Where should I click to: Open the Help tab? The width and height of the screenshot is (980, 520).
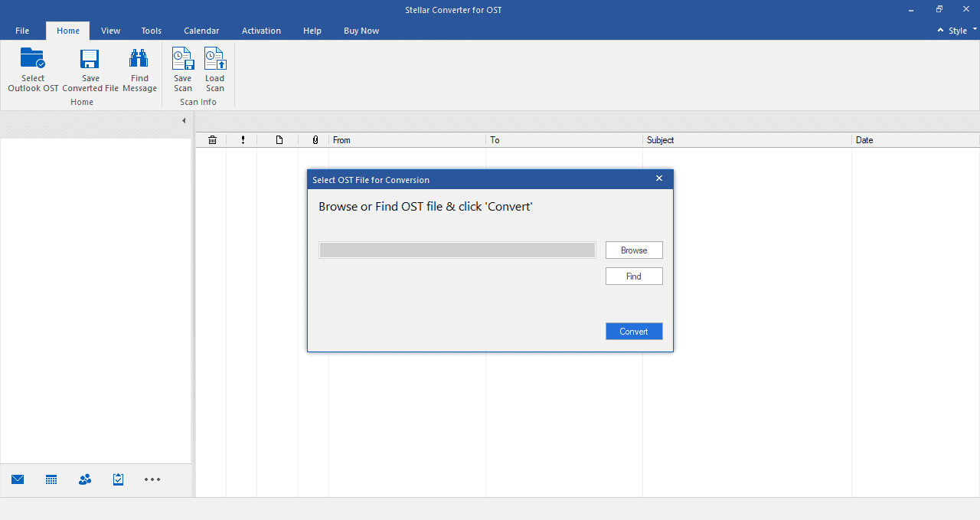(312, 31)
